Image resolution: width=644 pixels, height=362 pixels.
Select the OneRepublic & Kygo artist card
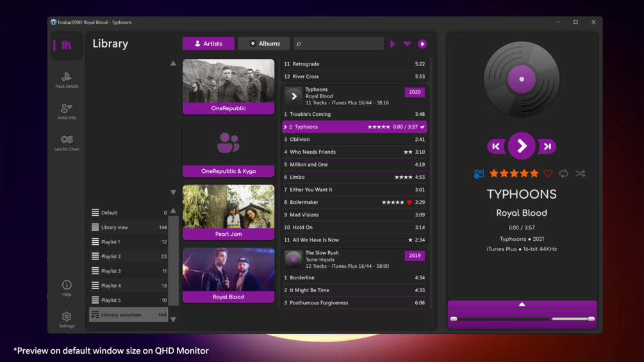pos(228,149)
